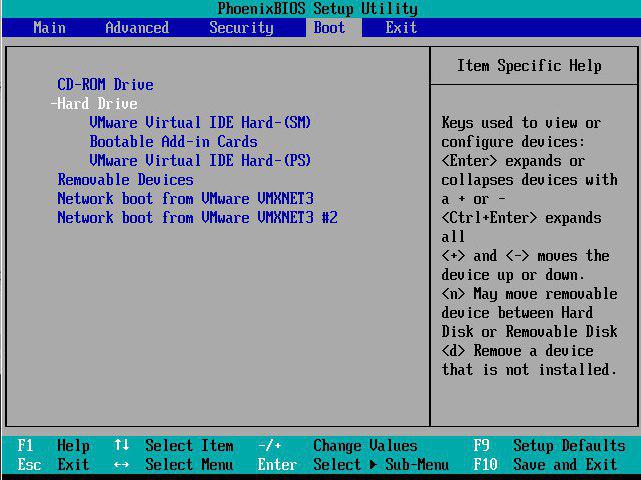641x480 pixels.
Task: Select Network boot from VMware VMXNET3 #2
Action: coord(197,217)
